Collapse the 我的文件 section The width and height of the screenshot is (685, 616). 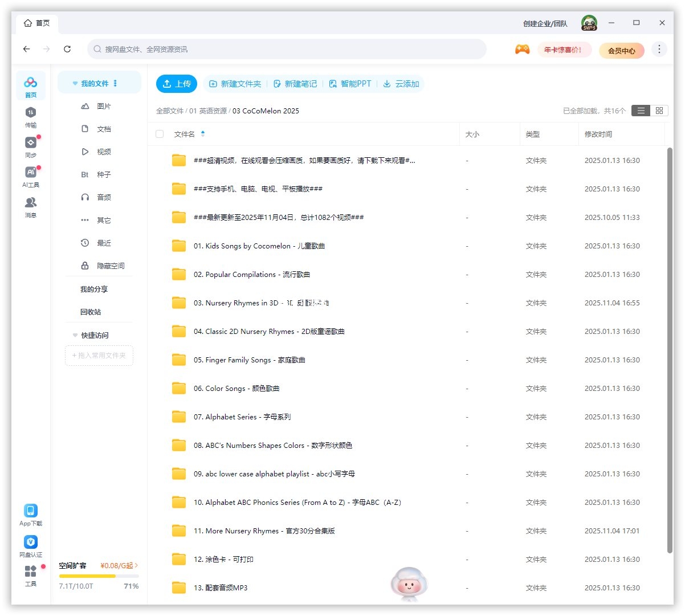(x=75, y=83)
